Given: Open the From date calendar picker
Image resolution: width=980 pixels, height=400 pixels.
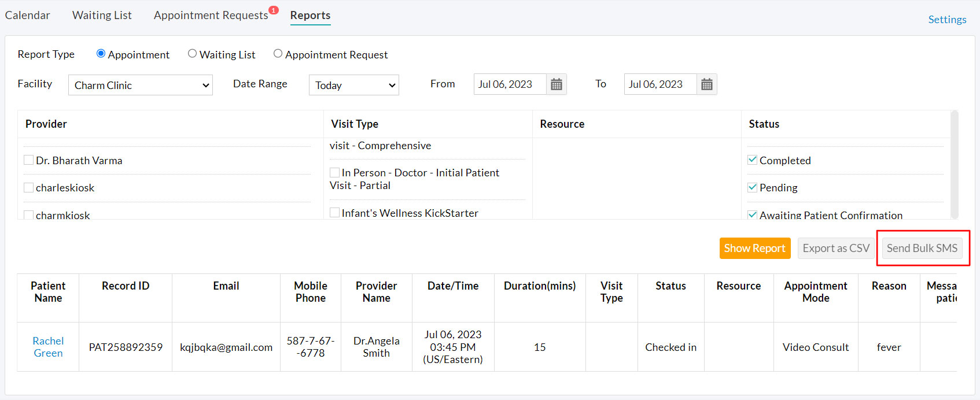Looking at the screenshot, I should (x=557, y=84).
